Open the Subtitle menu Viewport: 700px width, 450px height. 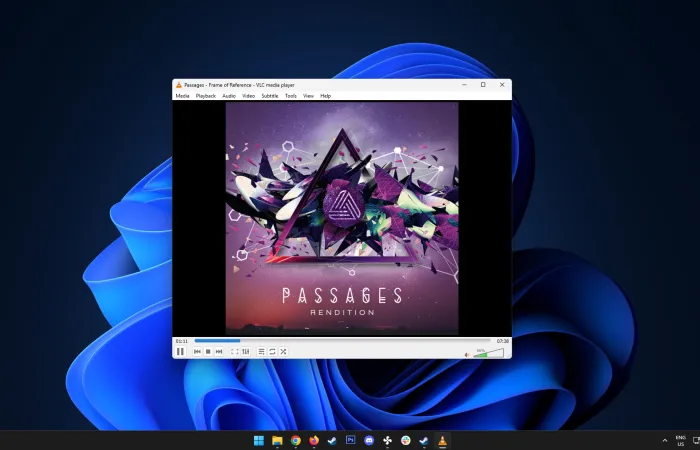point(270,96)
